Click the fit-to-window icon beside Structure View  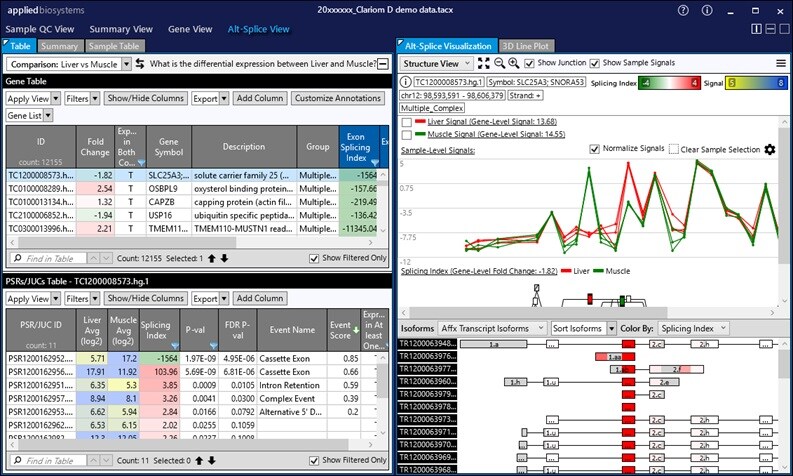[483, 63]
